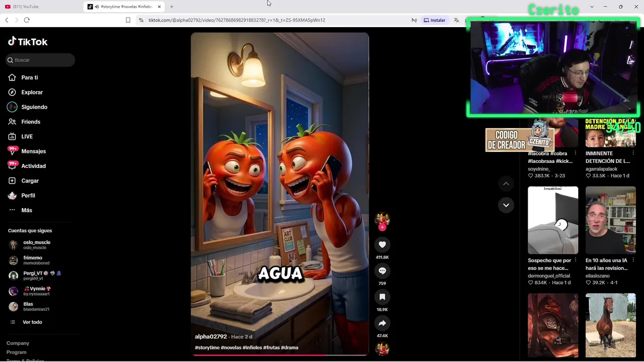Open the eliaslozano creator name
This screenshot has height=362, width=644.
pyautogui.click(x=598, y=276)
